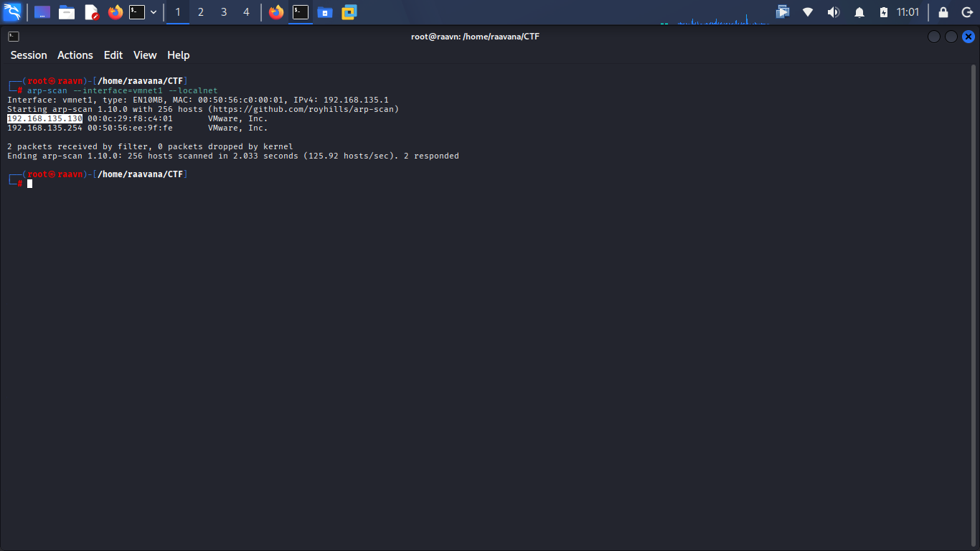Screen dimensions: 980x551
Task: Launch Firefox from the panel launcher
Action: pyautogui.click(x=115, y=12)
